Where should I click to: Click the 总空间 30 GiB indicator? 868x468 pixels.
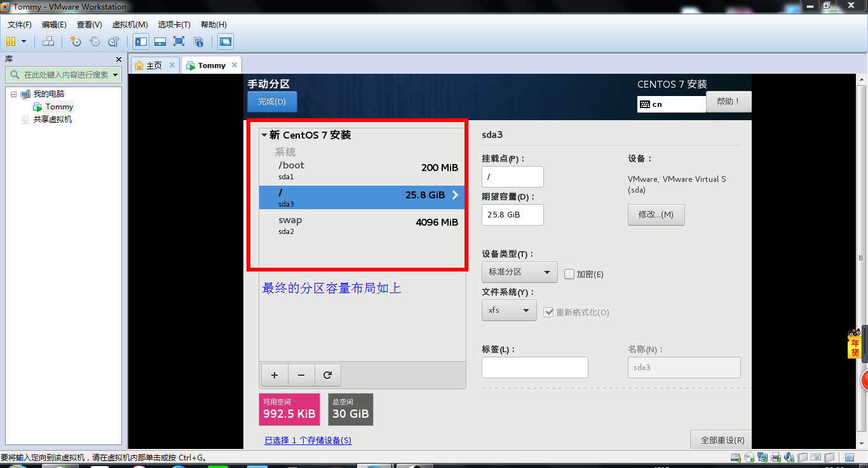click(x=351, y=410)
